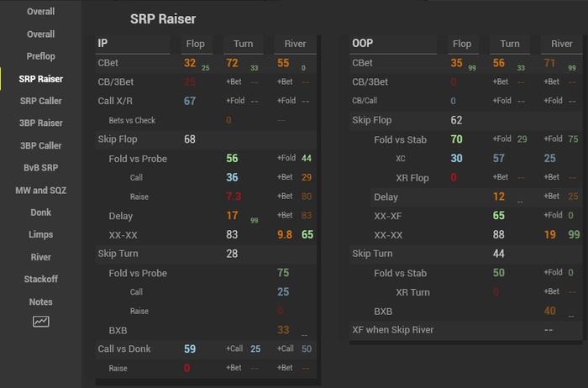This screenshot has height=388, width=588.
Task: Select the Donk tab in sidebar
Action: coord(40,212)
